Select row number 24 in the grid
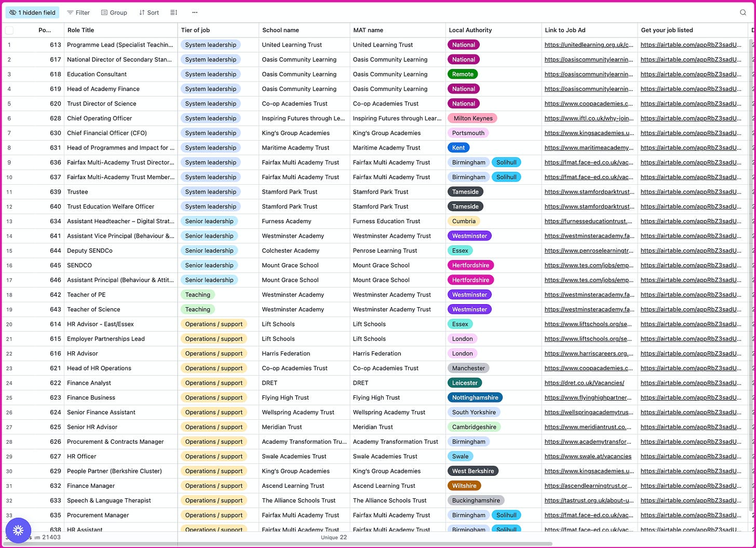Screen dimensions: 756x548 point(9,383)
